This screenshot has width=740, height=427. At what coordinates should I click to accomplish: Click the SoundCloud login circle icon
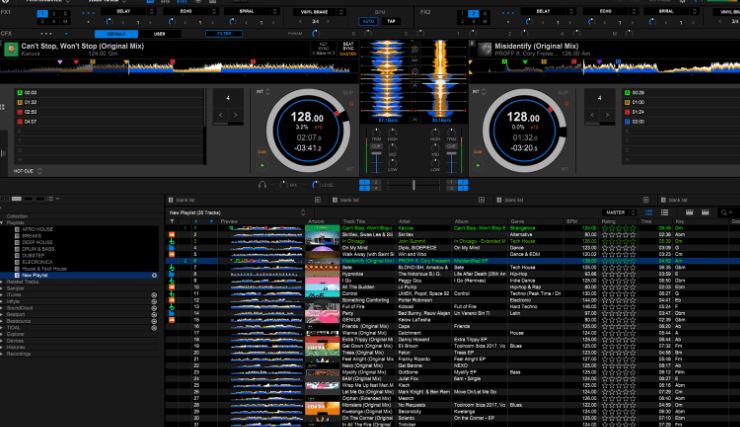coord(154,308)
